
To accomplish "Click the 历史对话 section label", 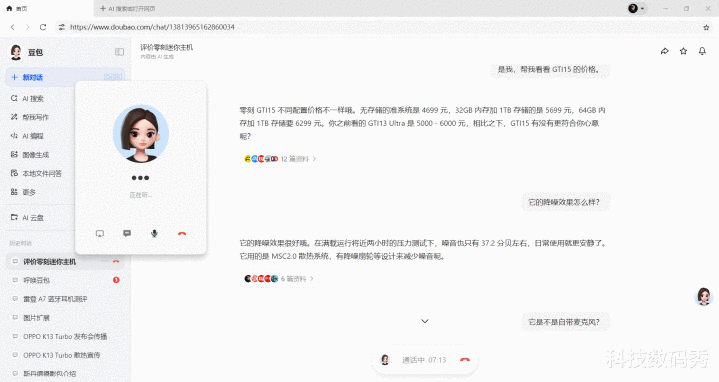I will (x=21, y=243).
